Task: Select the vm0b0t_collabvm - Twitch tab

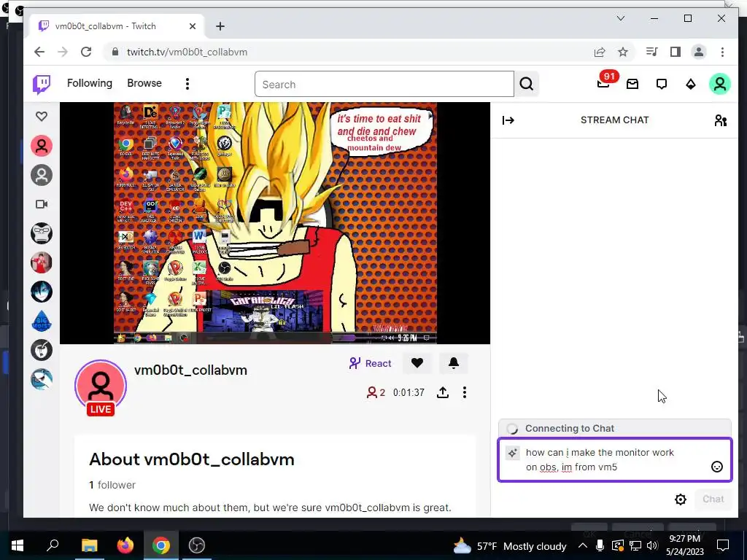Action: pyautogui.click(x=117, y=26)
